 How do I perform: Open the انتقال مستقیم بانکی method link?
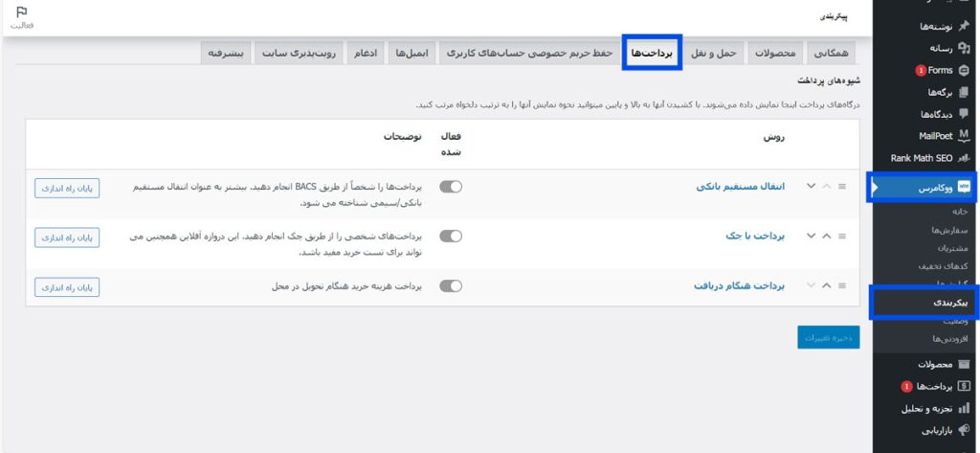click(740, 187)
